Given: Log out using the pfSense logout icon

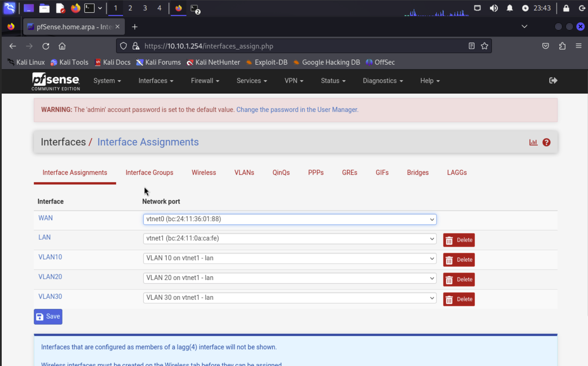Looking at the screenshot, I should pyautogui.click(x=553, y=81).
